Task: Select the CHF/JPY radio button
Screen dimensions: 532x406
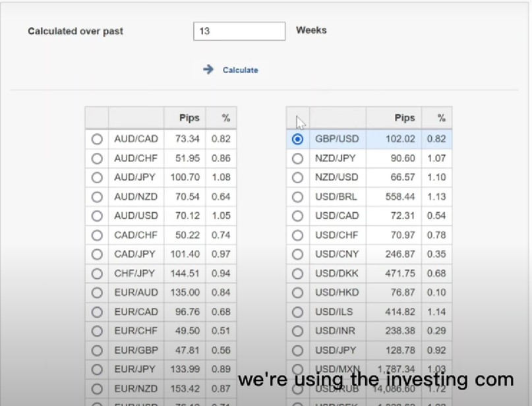Action: (97, 274)
